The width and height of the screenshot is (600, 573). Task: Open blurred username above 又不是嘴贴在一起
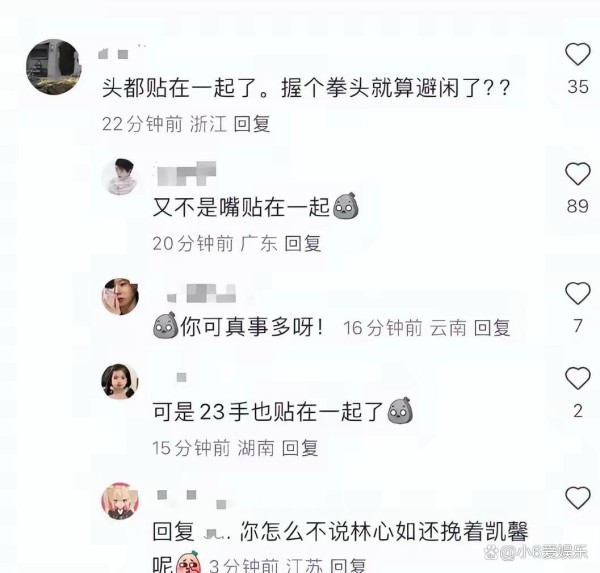coord(186,173)
